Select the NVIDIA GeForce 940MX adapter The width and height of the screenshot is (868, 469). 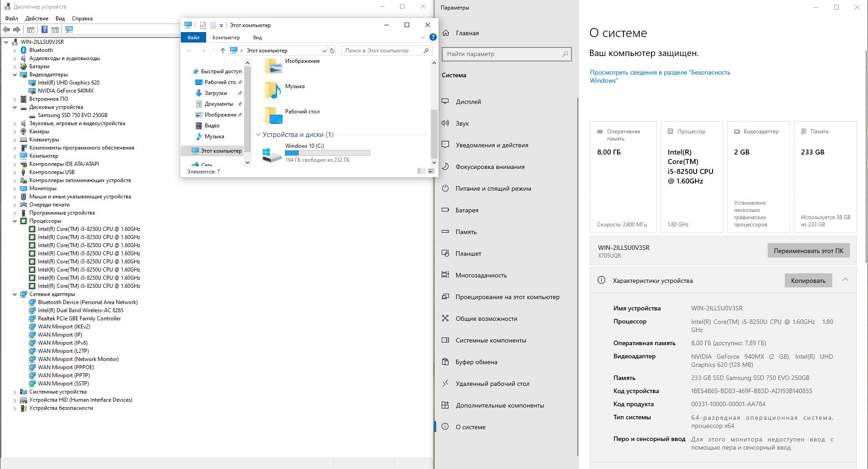click(66, 91)
